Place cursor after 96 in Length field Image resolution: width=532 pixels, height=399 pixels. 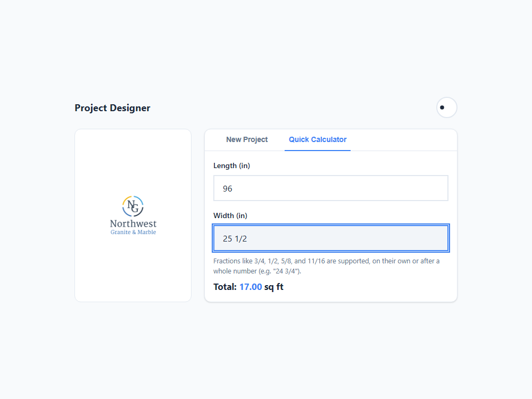click(233, 189)
